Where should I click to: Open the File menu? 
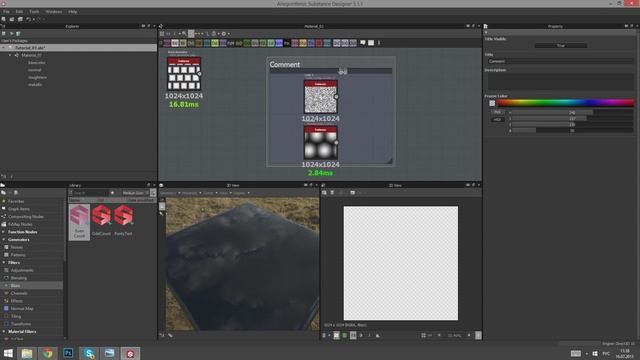[6, 12]
